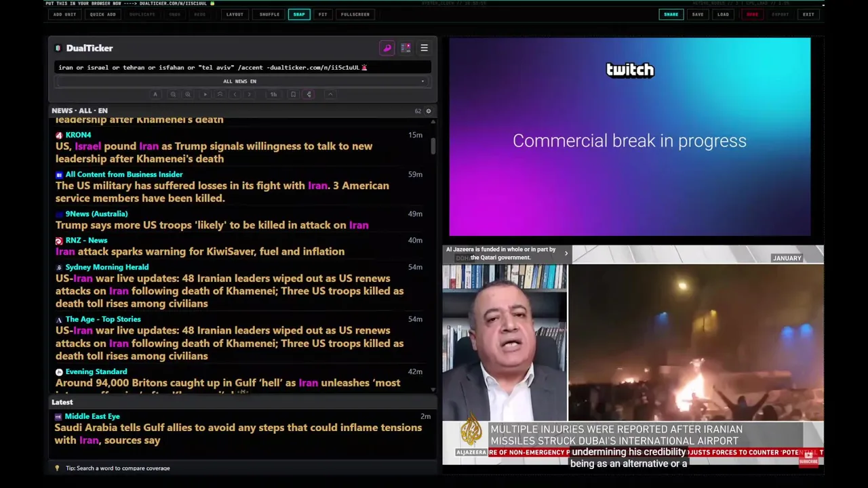Click the 'NEWS · ALL · EN' feed title

(79, 110)
